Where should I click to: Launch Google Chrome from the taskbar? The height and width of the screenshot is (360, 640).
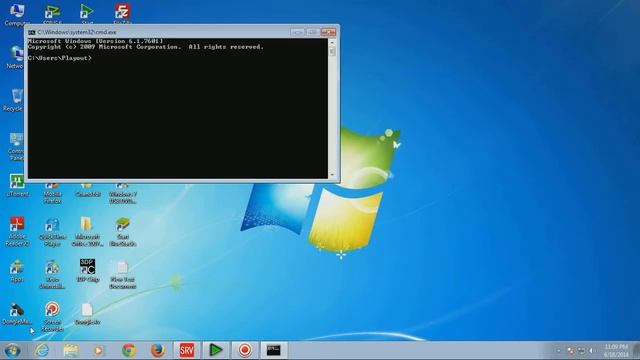pyautogui.click(x=129, y=350)
